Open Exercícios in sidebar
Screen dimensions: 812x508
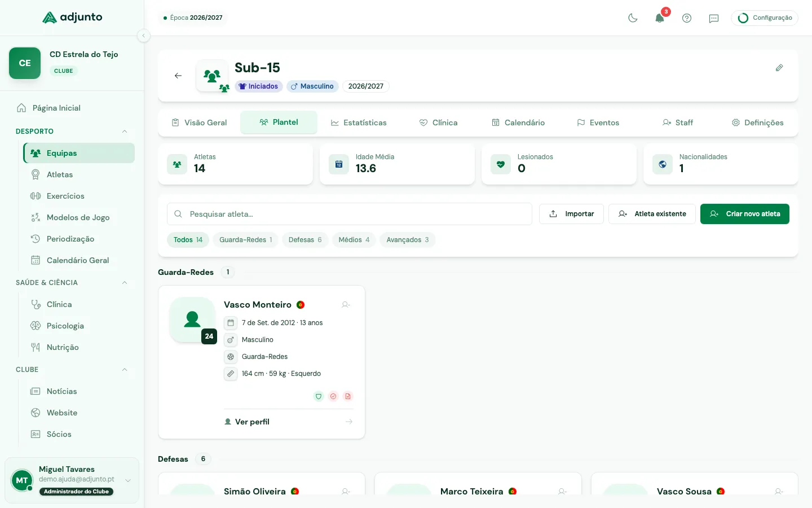pos(79,196)
